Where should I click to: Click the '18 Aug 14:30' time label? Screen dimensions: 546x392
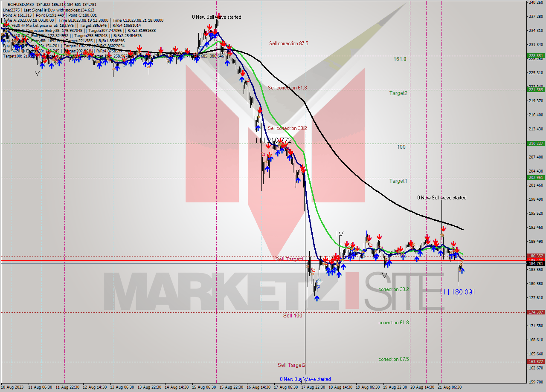(x=340, y=387)
